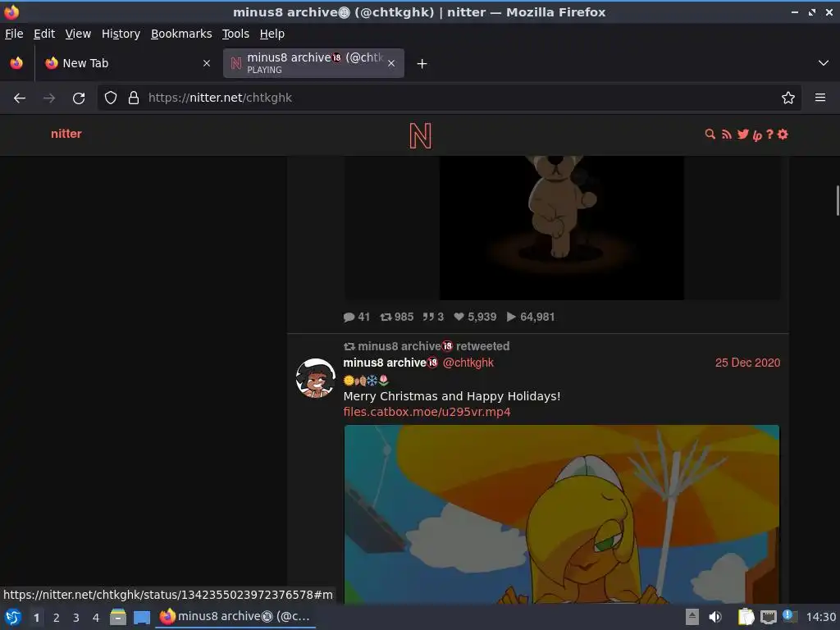
Task: Open a new tab with plus button
Action: [422, 64]
